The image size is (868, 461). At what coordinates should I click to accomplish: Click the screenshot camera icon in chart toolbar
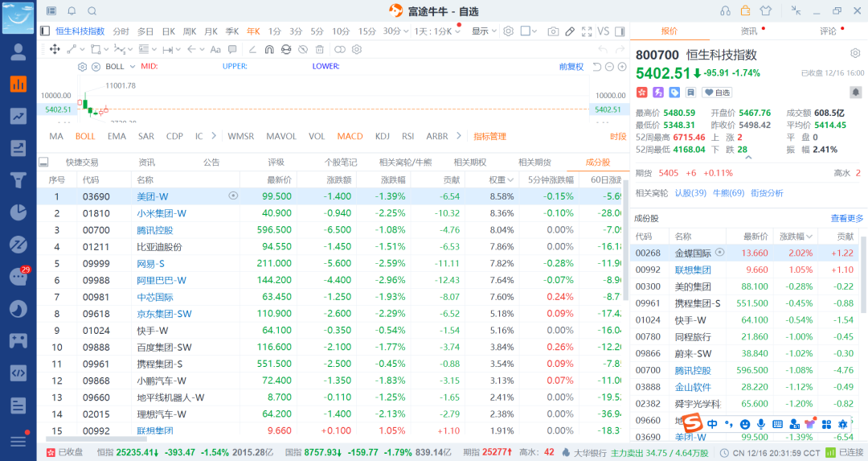(553, 31)
